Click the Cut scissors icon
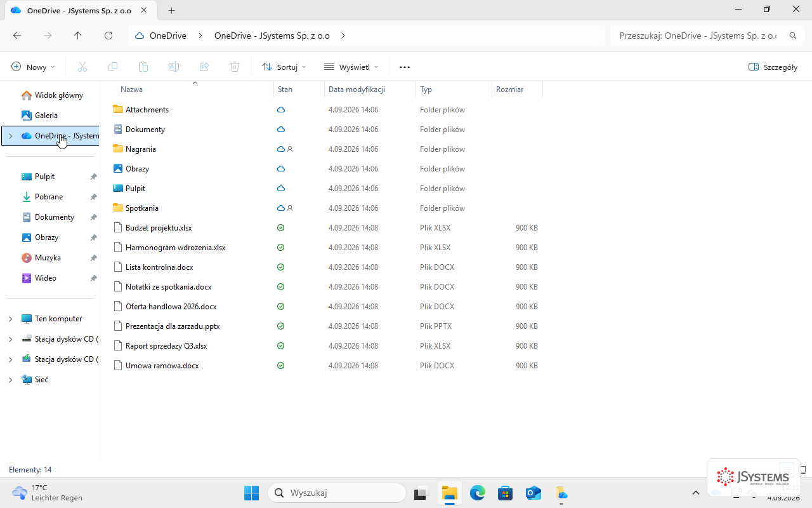Image resolution: width=812 pixels, height=508 pixels. coord(82,67)
